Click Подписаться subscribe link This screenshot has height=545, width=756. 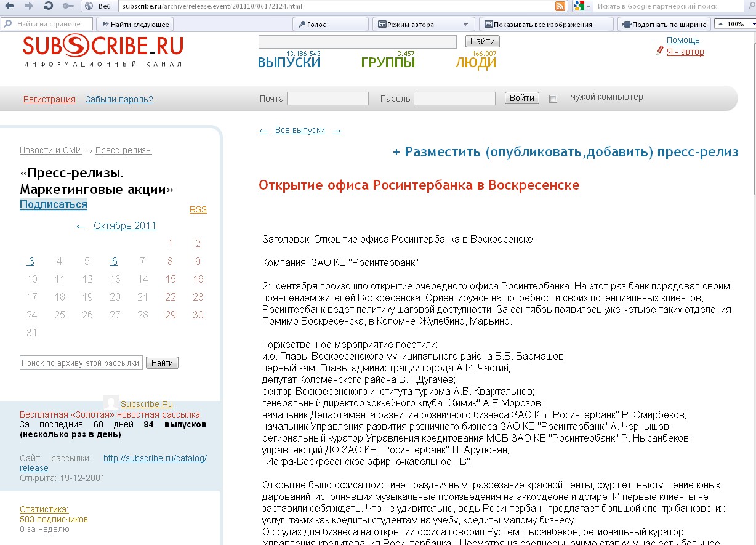[x=54, y=204]
